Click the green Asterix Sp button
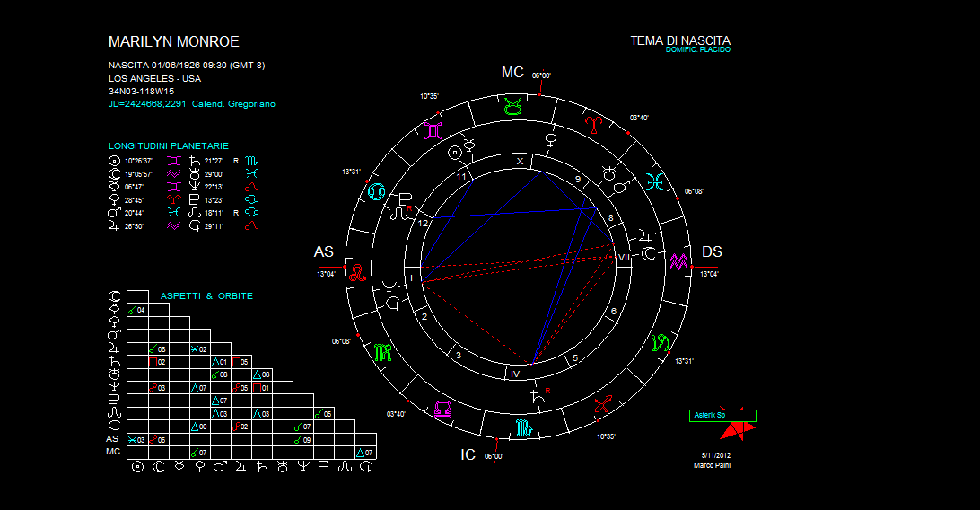This screenshot has width=980, height=511. 722,415
